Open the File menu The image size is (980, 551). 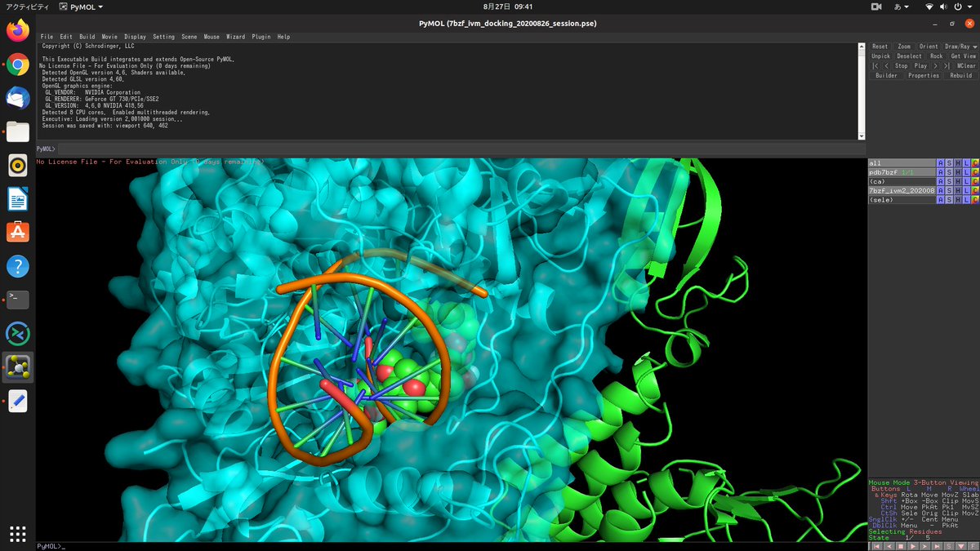point(47,37)
